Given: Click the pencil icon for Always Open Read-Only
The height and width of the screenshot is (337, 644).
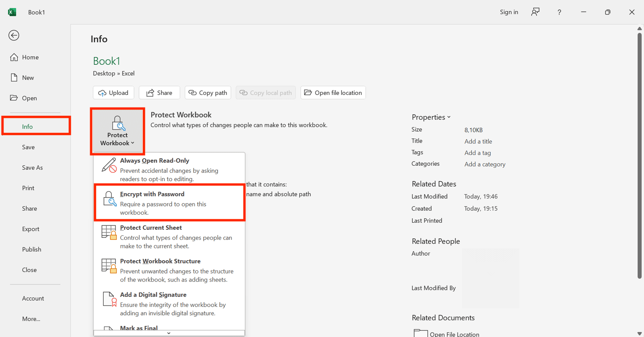Looking at the screenshot, I should (109, 165).
